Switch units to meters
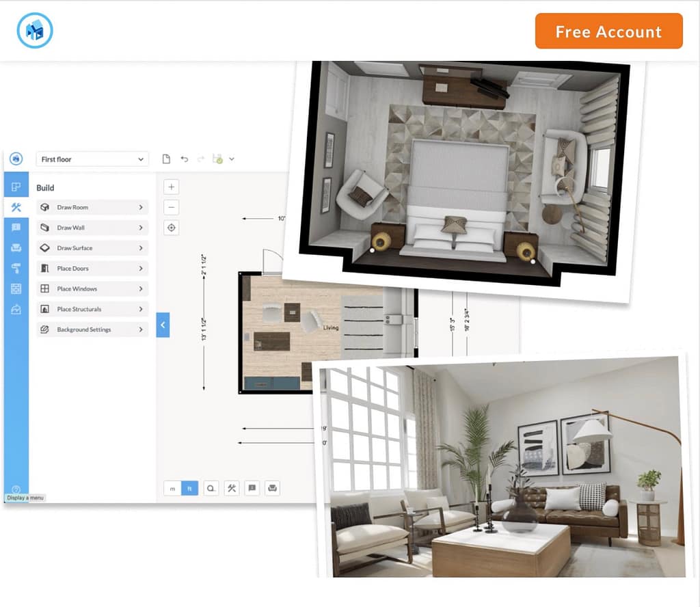Image resolution: width=700 pixels, height=607 pixels. 172,488
